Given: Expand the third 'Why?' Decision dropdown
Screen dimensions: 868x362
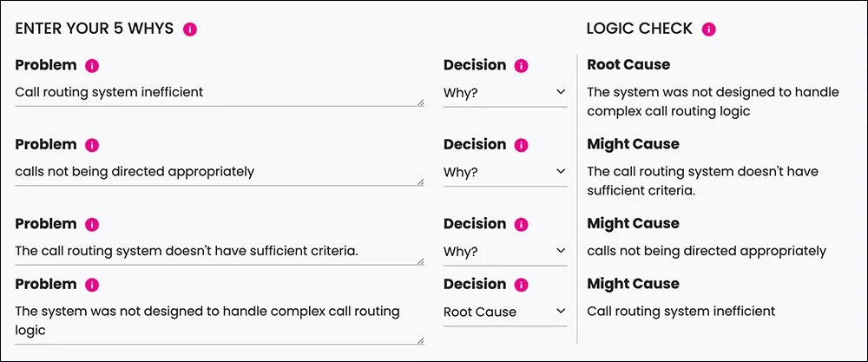Looking at the screenshot, I should (x=504, y=252).
